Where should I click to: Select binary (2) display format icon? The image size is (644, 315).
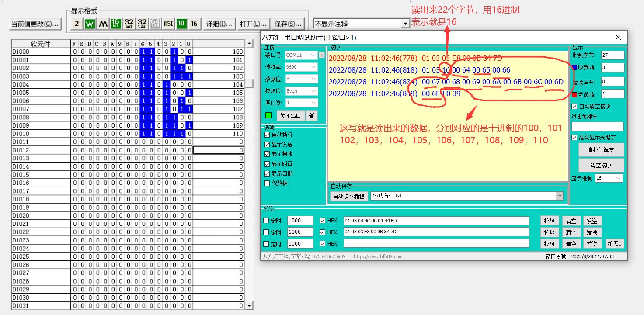coord(77,24)
